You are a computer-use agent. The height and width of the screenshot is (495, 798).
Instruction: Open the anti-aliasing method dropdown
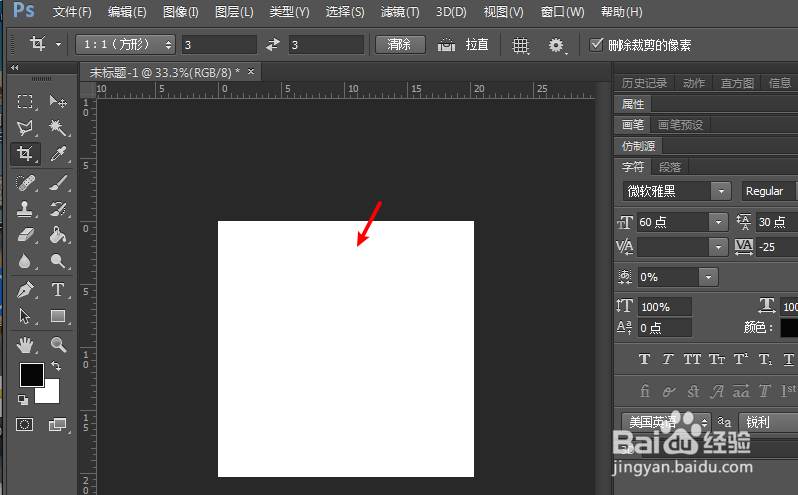click(768, 422)
